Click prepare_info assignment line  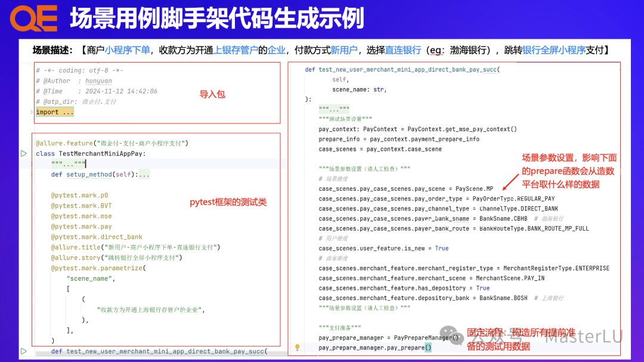[x=399, y=139]
